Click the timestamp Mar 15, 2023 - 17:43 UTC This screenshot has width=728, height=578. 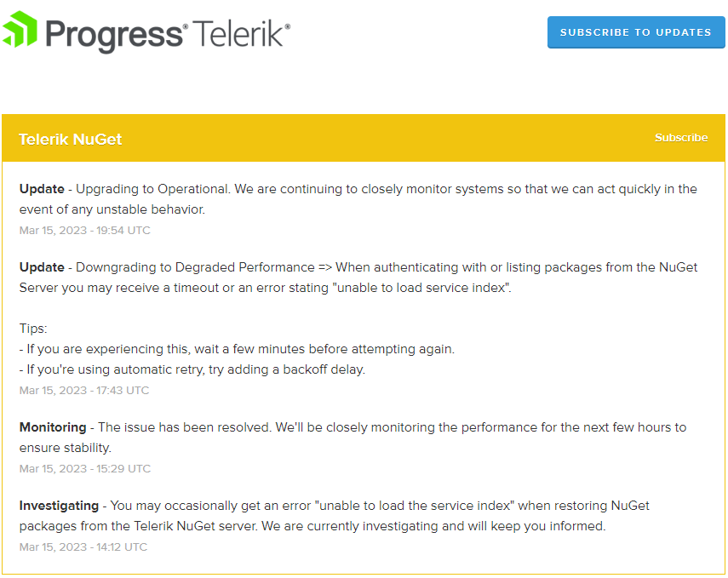pyautogui.click(x=84, y=390)
